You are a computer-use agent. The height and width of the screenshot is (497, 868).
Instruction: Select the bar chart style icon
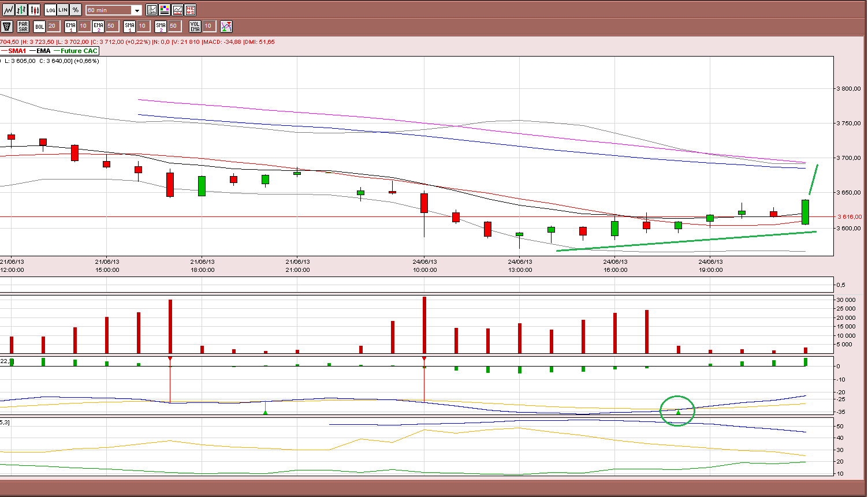21,10
